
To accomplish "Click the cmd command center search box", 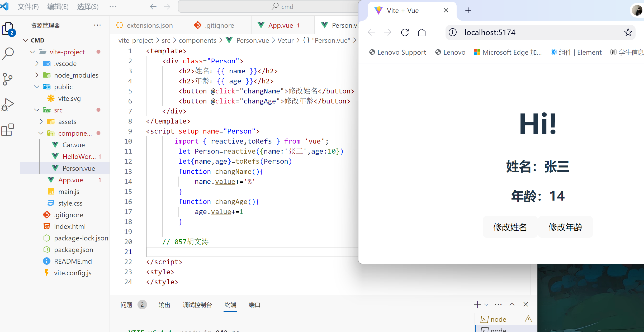I will (x=268, y=7).
